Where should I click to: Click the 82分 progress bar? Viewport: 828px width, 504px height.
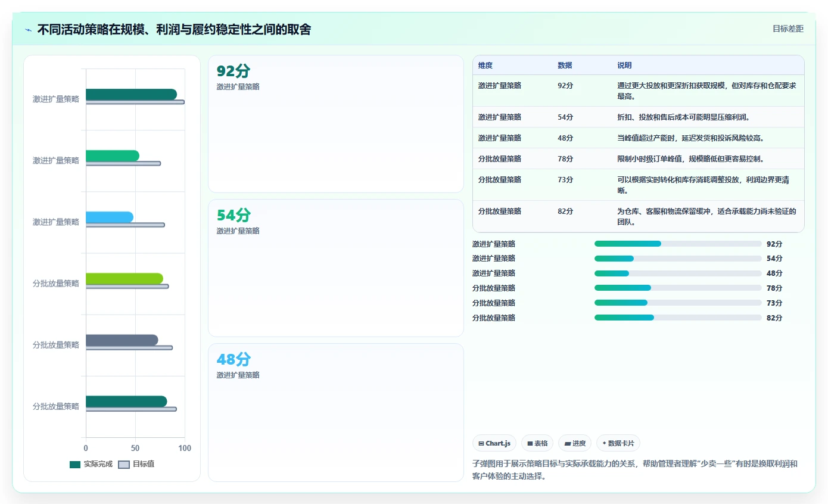pyautogui.click(x=678, y=318)
